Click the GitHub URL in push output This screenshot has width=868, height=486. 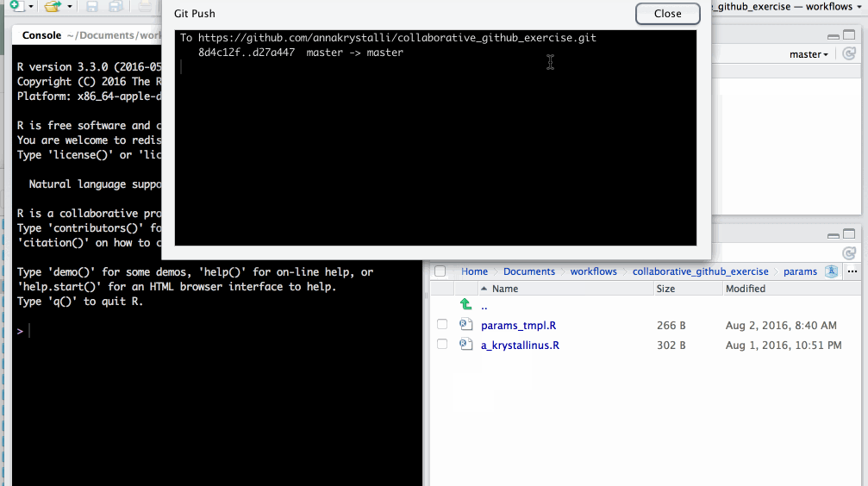(397, 38)
